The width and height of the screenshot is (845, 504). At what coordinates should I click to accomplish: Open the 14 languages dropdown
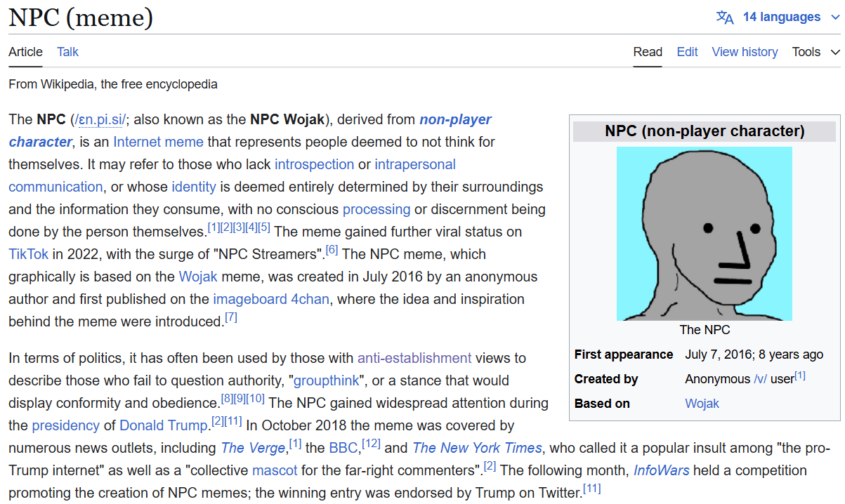[781, 18]
